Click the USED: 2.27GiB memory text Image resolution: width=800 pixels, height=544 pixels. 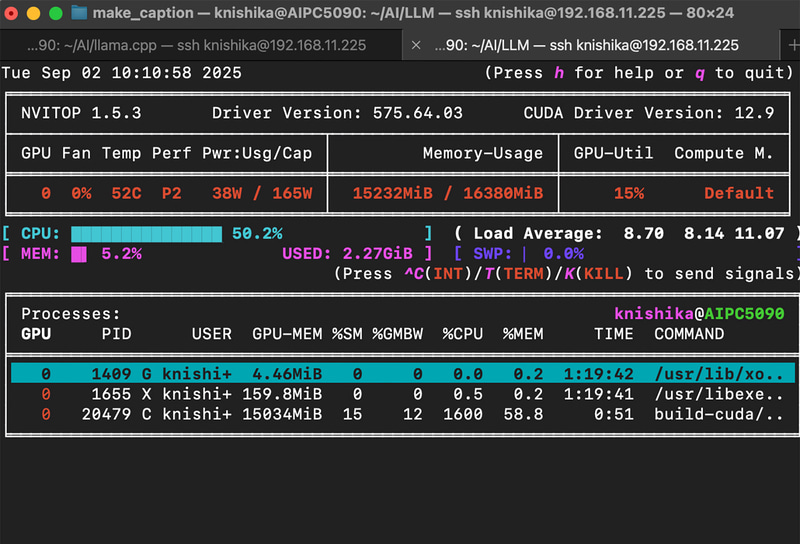[x=347, y=254]
